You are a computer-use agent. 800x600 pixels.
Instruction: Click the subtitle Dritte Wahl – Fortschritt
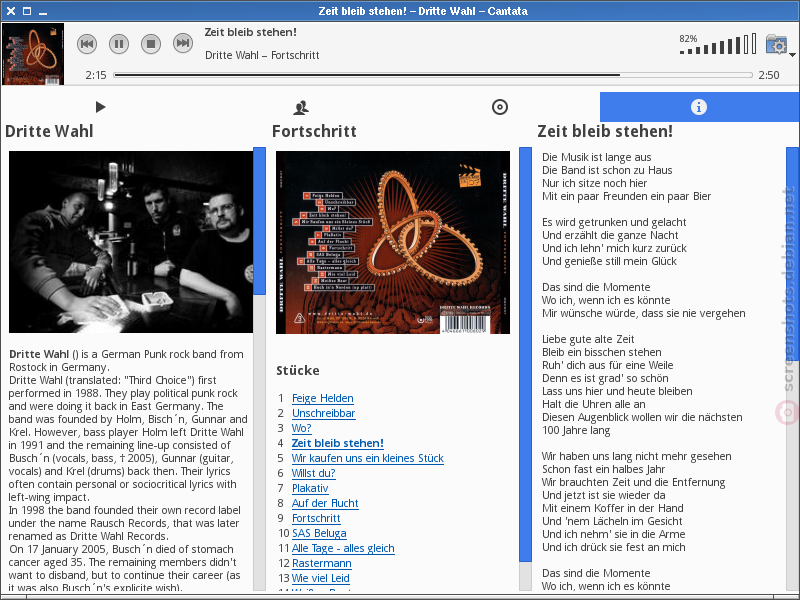[262, 55]
